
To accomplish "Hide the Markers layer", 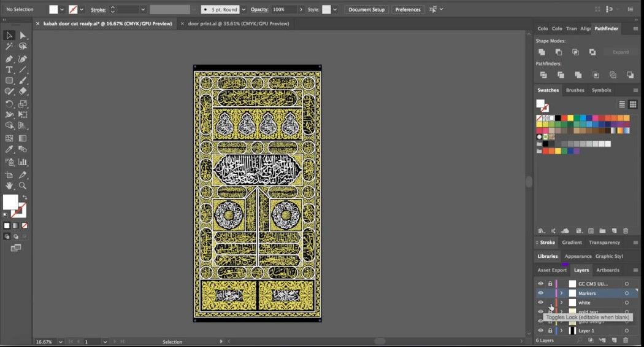I will point(540,293).
